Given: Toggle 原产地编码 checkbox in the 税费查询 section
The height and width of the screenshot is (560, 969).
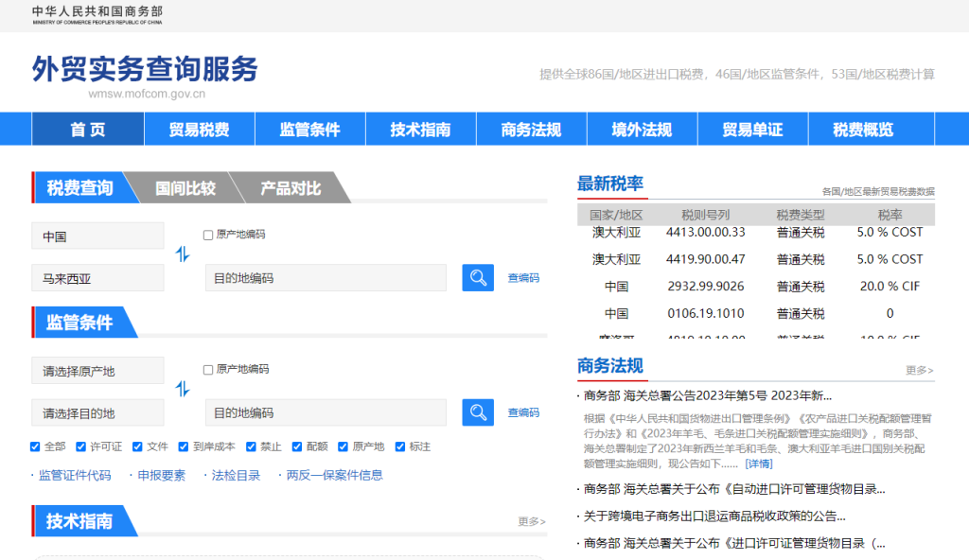Looking at the screenshot, I should point(208,235).
